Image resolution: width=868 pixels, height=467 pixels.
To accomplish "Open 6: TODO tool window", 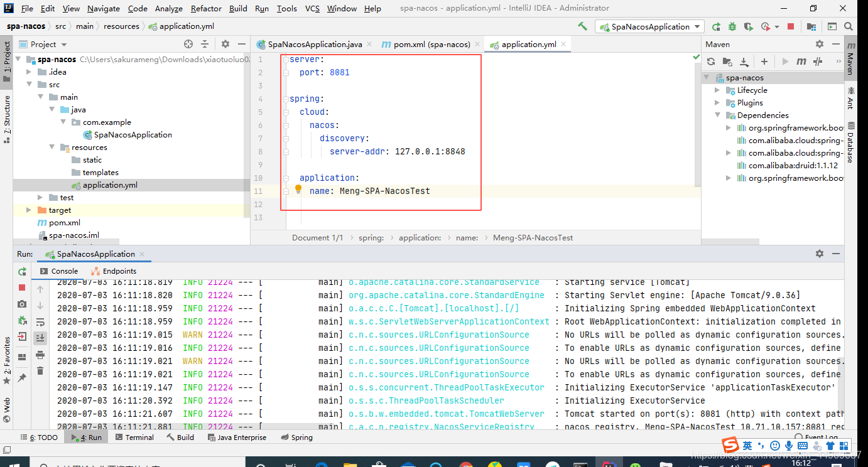I will (x=40, y=437).
